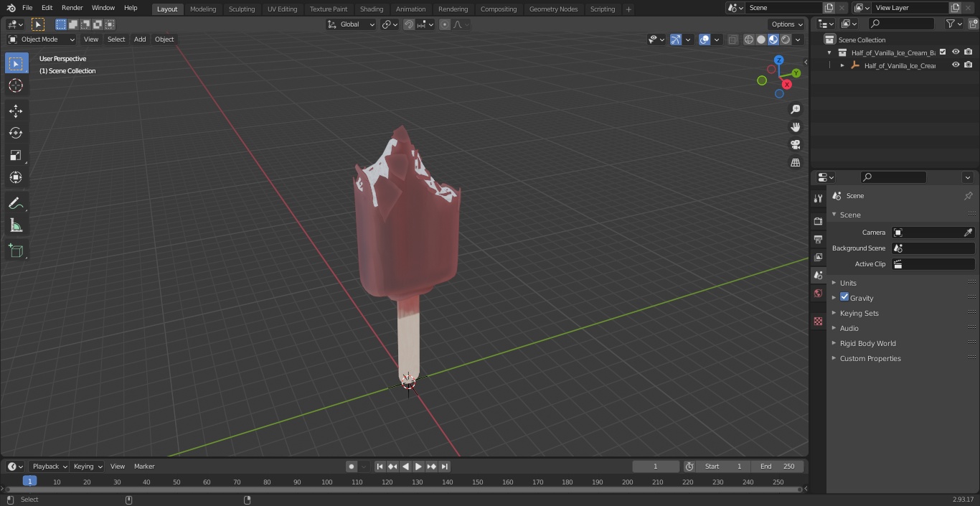
Task: Click the camera eyedropper icon
Action: tap(968, 233)
